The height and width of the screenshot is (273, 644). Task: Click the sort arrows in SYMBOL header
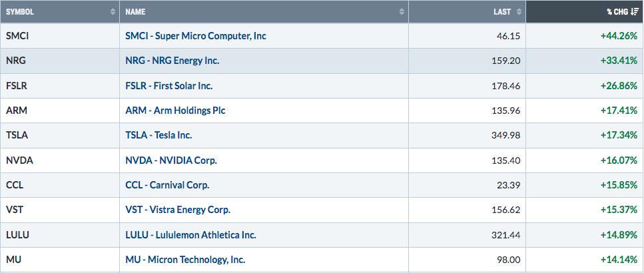coord(113,12)
